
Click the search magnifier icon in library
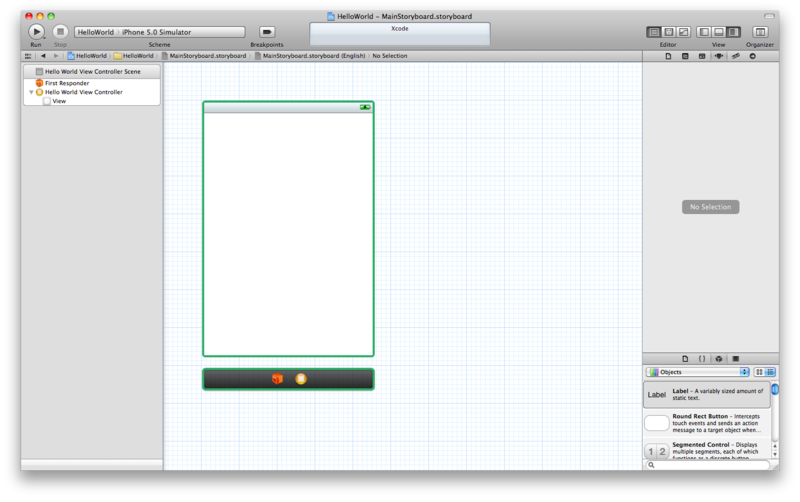651,465
